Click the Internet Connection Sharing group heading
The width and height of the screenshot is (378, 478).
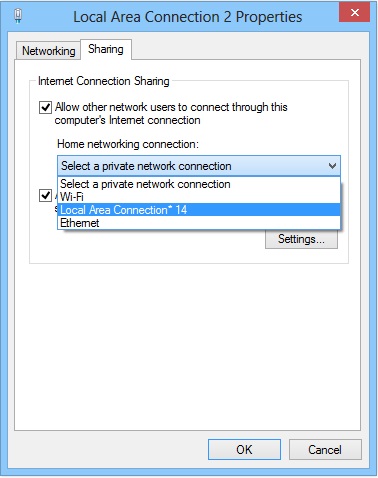pos(104,81)
